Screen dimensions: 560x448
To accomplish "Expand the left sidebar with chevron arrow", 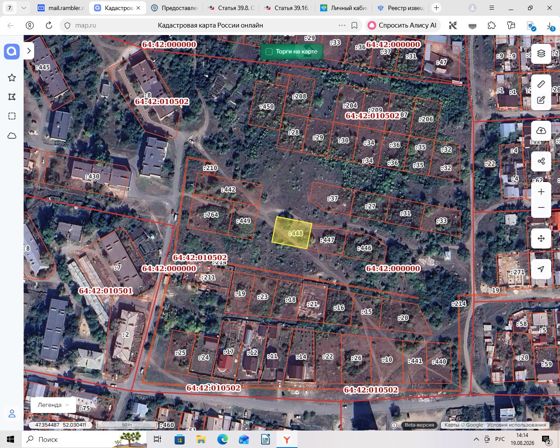I will (29, 51).
